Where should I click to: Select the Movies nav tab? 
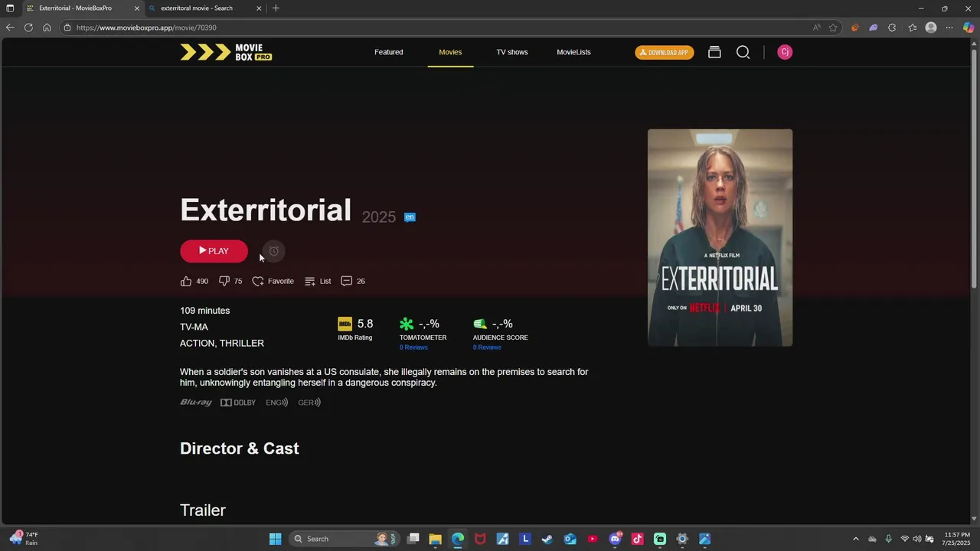click(x=450, y=52)
